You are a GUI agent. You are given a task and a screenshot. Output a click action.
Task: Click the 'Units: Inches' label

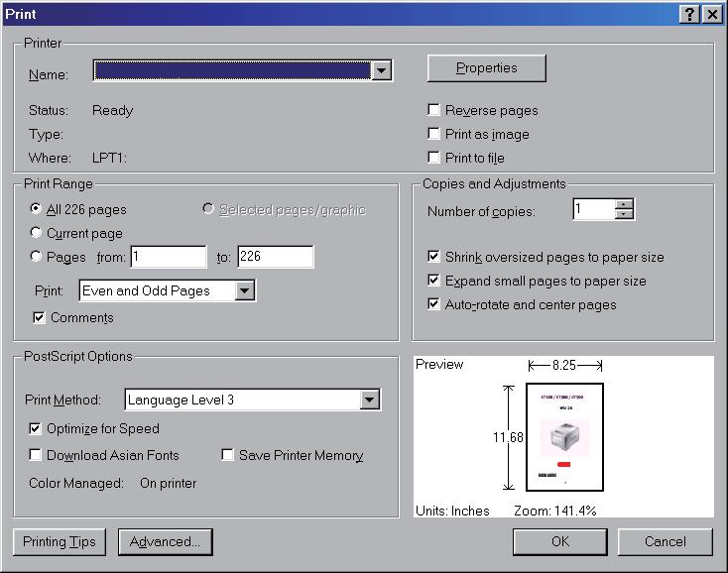(452, 511)
